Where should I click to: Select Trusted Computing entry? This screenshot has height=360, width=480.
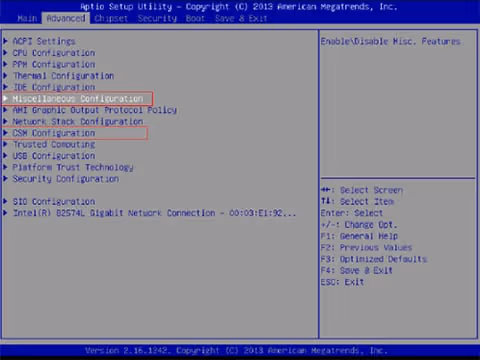[x=54, y=144]
